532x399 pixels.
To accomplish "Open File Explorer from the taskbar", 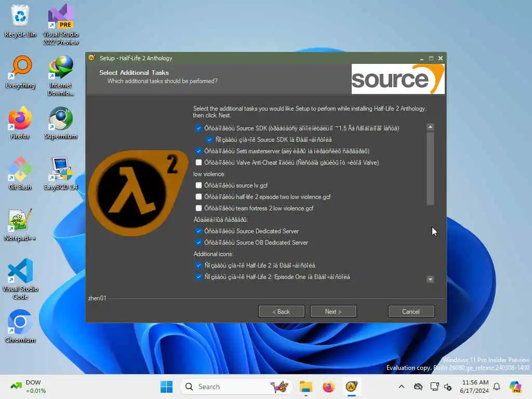I will 305,387.
